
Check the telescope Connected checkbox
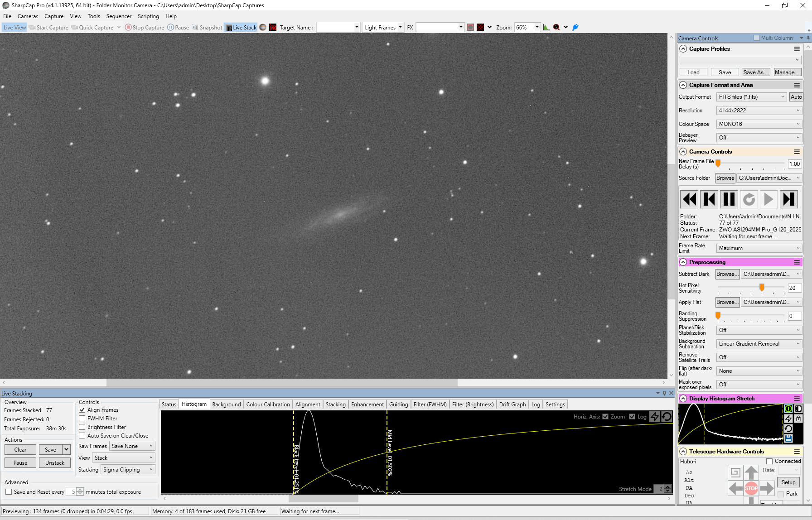coord(769,461)
